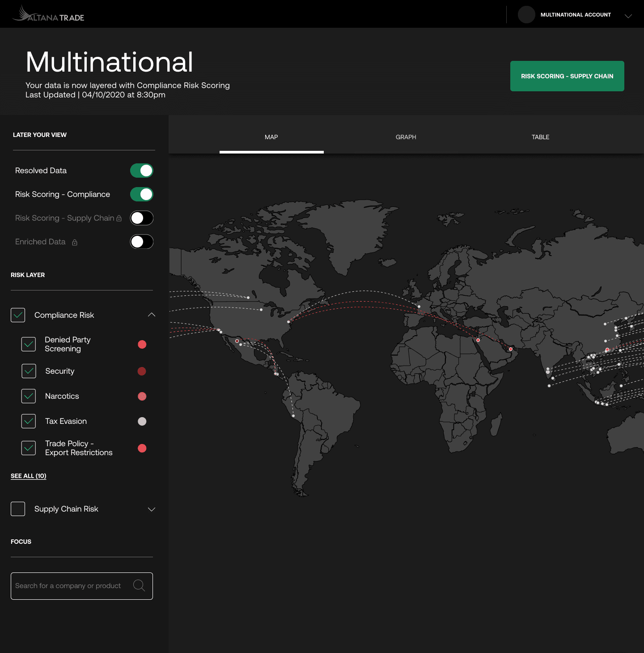Uncheck the Compliance Risk checkbox
Viewport: 644px width, 653px height.
[x=18, y=315]
